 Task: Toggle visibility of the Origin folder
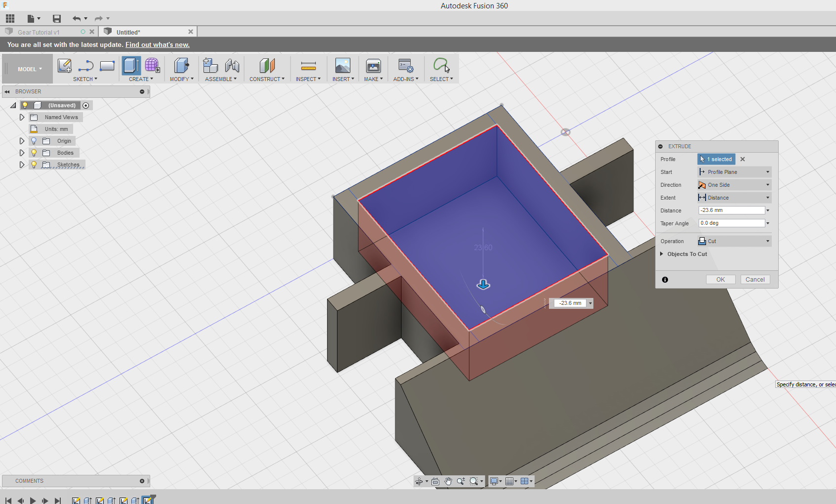(x=33, y=141)
